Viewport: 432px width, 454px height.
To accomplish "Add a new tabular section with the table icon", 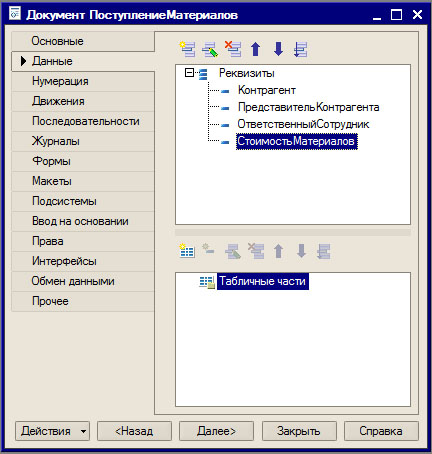I will 187,251.
